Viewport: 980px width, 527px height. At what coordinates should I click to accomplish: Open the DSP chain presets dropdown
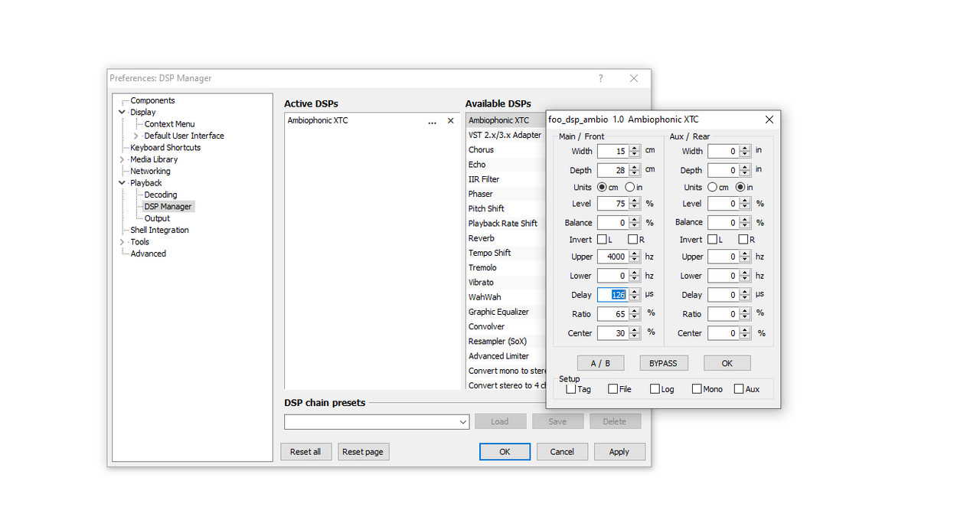click(x=463, y=422)
